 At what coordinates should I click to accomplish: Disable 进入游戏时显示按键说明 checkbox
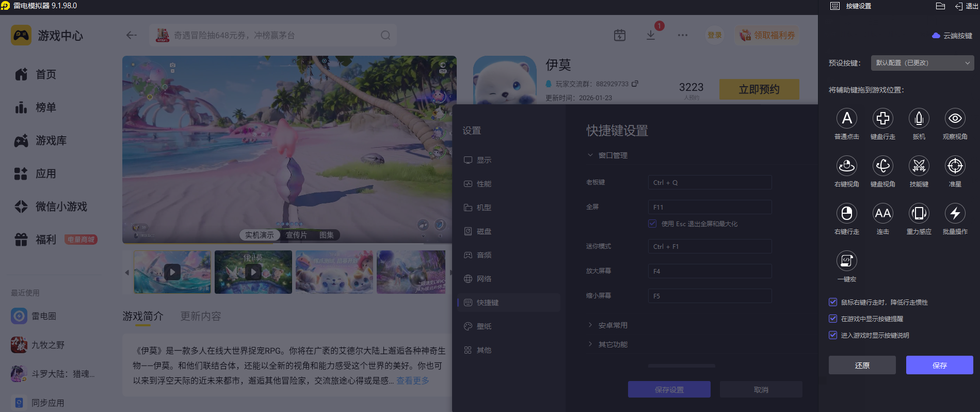(x=832, y=335)
